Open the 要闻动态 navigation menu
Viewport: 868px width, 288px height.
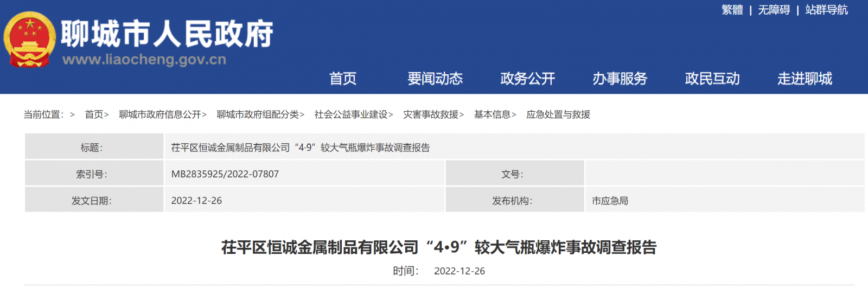tap(435, 79)
